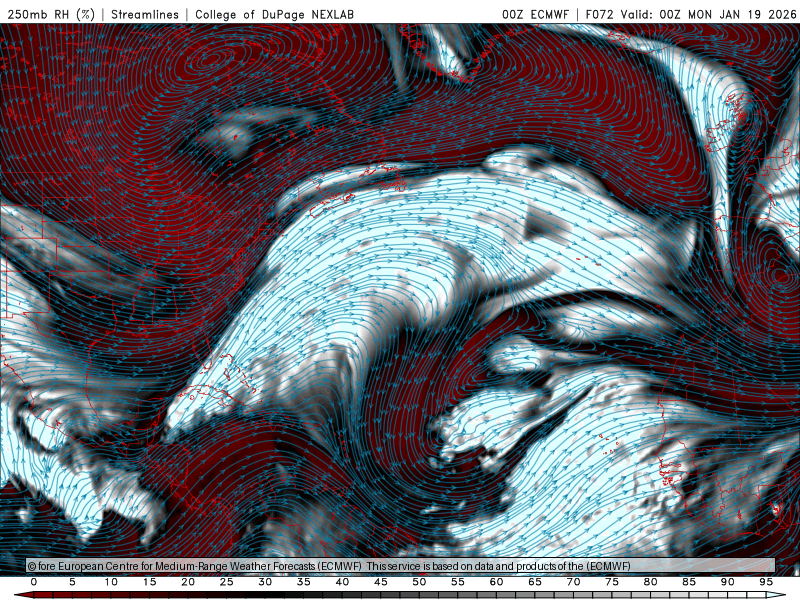This screenshot has width=800, height=600.
Task: Click colorbar value '40'
Action: pyautogui.click(x=342, y=582)
